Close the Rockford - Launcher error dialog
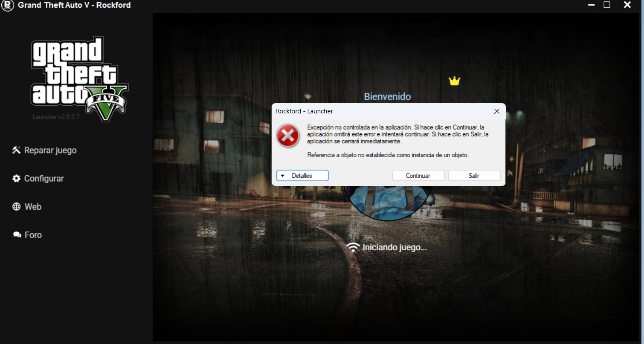This screenshot has width=644, height=344. click(496, 111)
